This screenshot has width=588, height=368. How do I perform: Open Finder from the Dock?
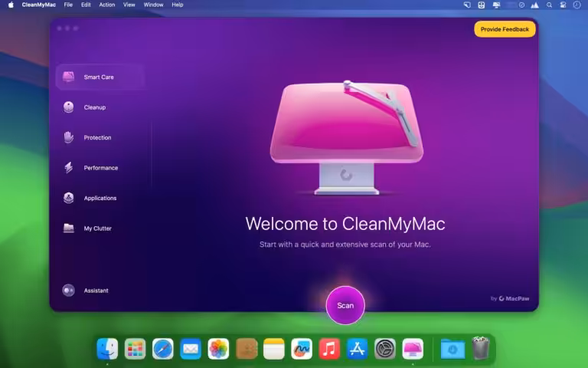tap(107, 349)
